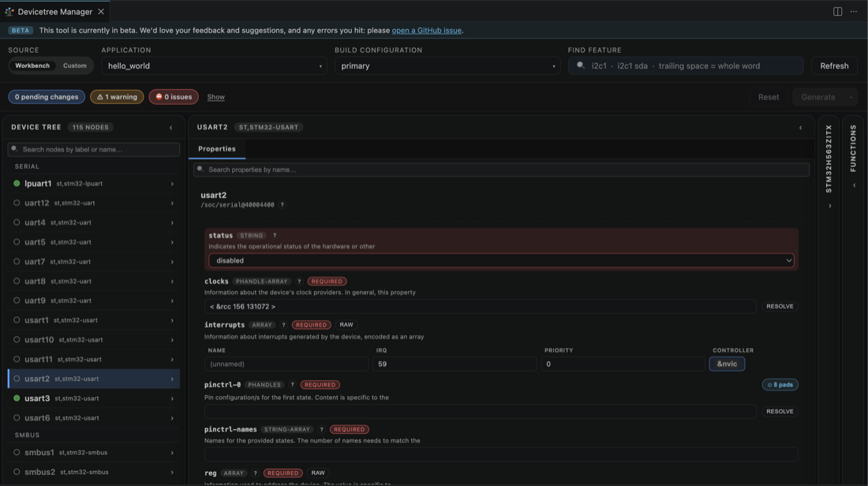Viewport: 868px width, 486px height.
Task: Click the clocks property help icon
Action: (x=299, y=281)
